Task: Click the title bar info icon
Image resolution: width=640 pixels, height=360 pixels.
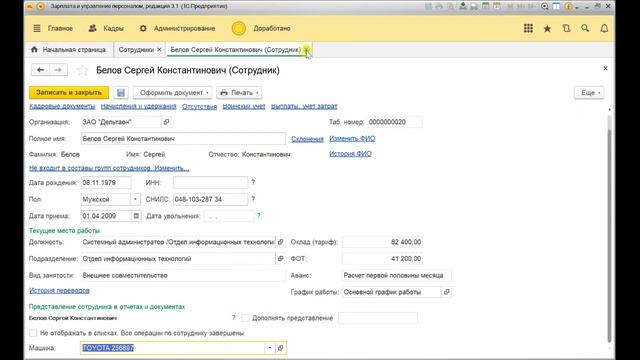Action: click(568, 6)
